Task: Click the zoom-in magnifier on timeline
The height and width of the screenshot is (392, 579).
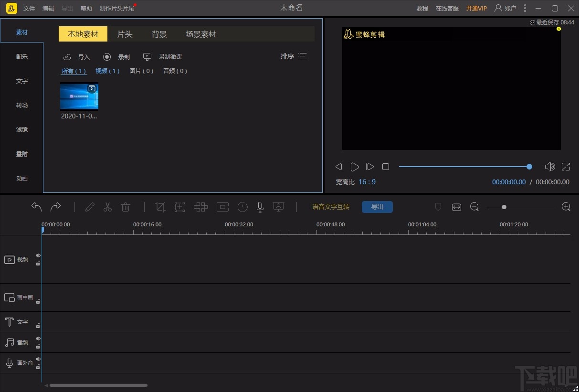Action: 566,207
